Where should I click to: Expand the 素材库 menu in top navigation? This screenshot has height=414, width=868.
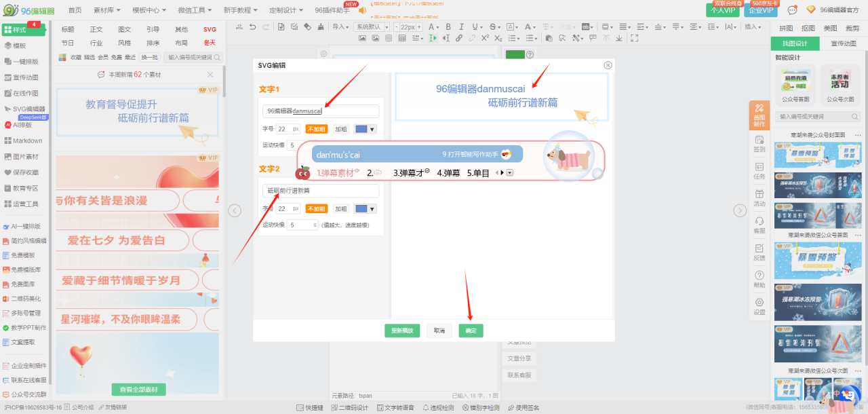coord(107,10)
